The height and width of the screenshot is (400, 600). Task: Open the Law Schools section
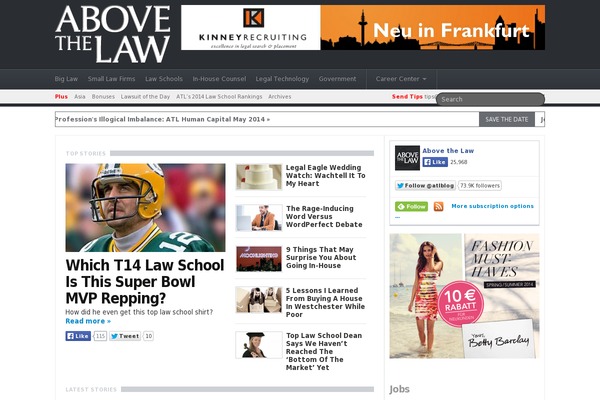(164, 79)
